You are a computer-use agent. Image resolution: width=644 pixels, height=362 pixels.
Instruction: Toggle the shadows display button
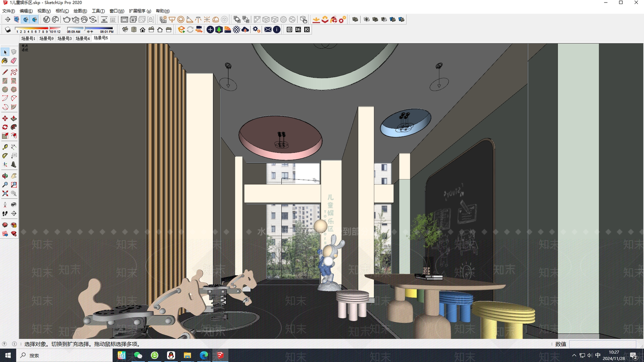pyautogui.click(x=8, y=29)
